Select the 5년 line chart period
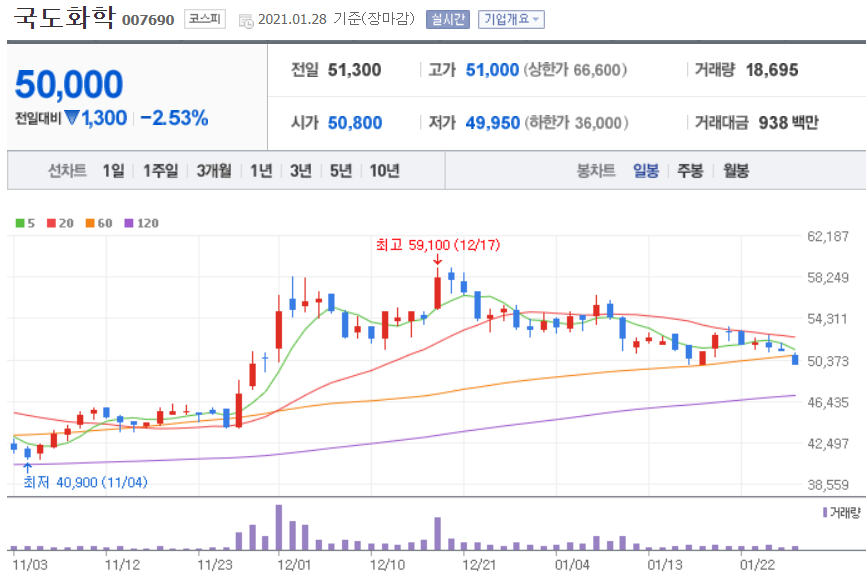Screen dimensions: 866x578 (x=340, y=171)
